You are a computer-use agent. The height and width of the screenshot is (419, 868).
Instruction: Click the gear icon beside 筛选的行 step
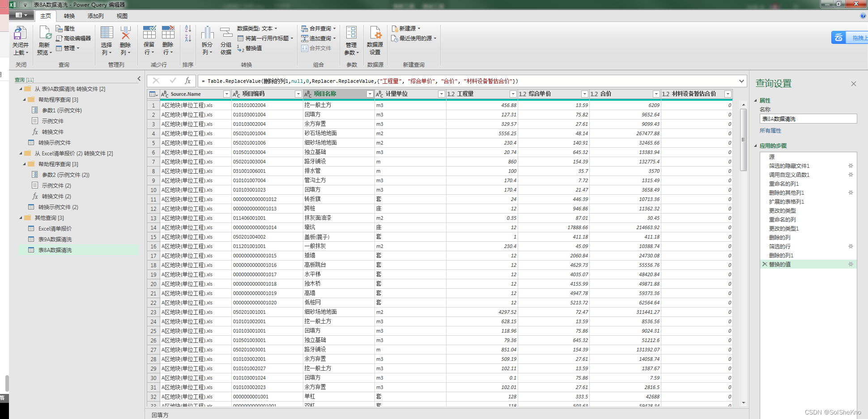pos(851,246)
